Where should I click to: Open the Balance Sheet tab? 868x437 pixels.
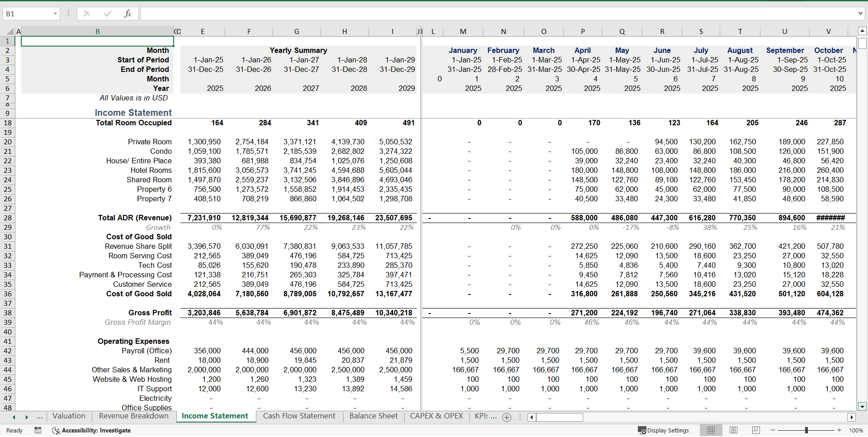pyautogui.click(x=373, y=416)
